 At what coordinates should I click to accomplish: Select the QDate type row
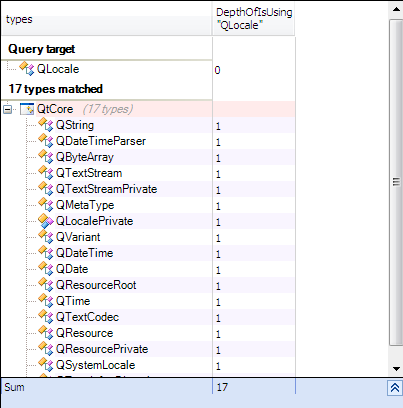pos(148,269)
